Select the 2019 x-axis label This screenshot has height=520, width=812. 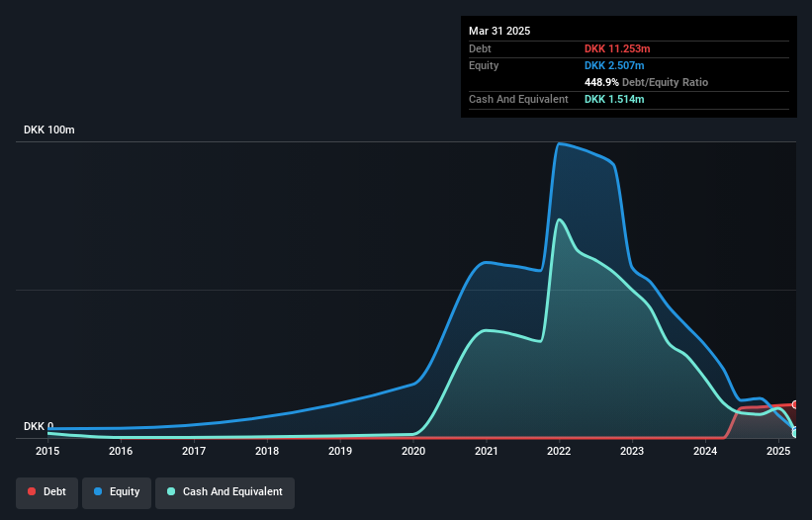(340, 451)
